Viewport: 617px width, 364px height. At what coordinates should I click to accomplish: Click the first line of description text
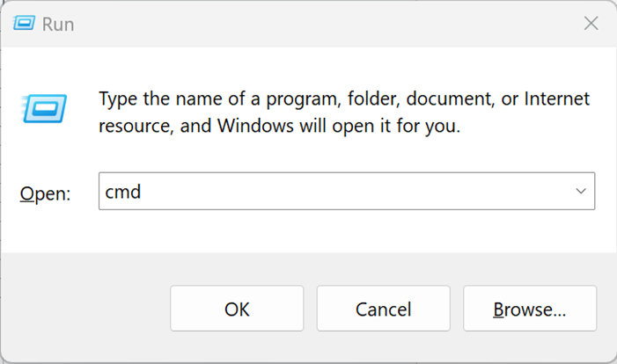tap(343, 98)
